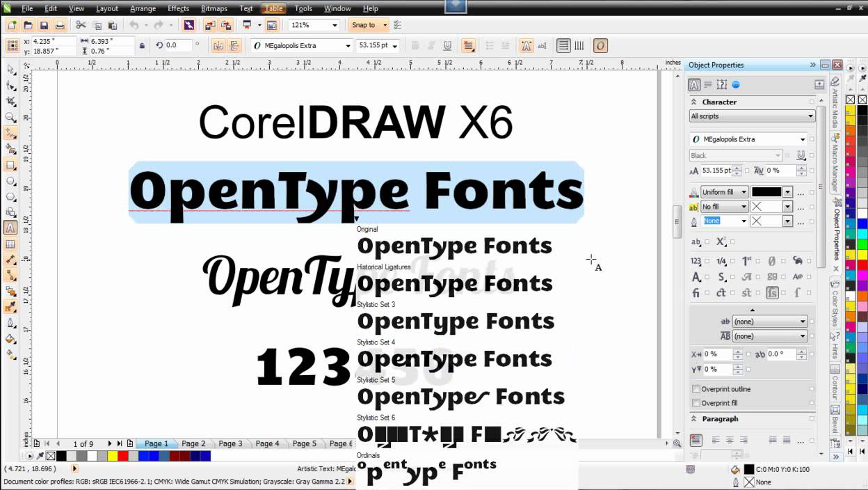
Task: Click the Cut scissors icon
Action: [x=81, y=25]
